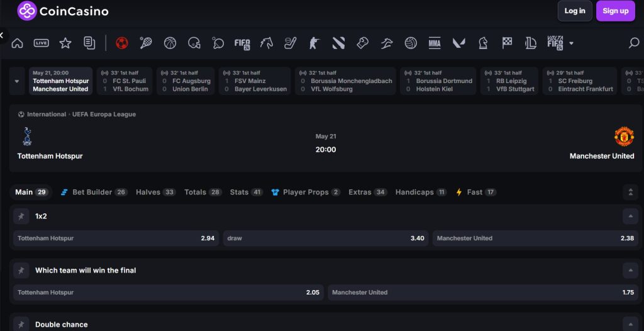
Task: Switch to the Extras tab
Action: [x=368, y=192]
